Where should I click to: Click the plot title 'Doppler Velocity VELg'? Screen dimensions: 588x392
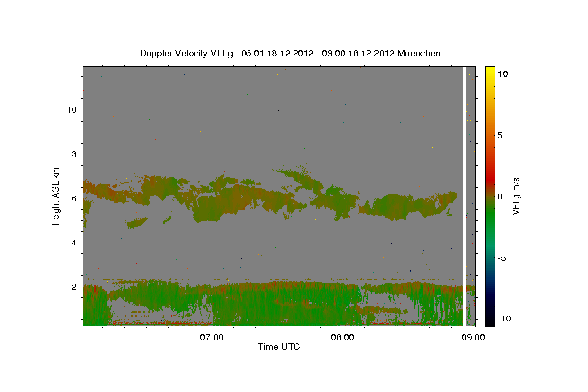(x=188, y=53)
